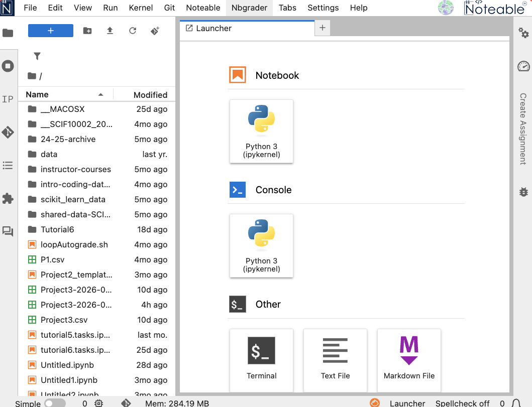
Task: Click the blue New Launcher button
Action: (51, 31)
